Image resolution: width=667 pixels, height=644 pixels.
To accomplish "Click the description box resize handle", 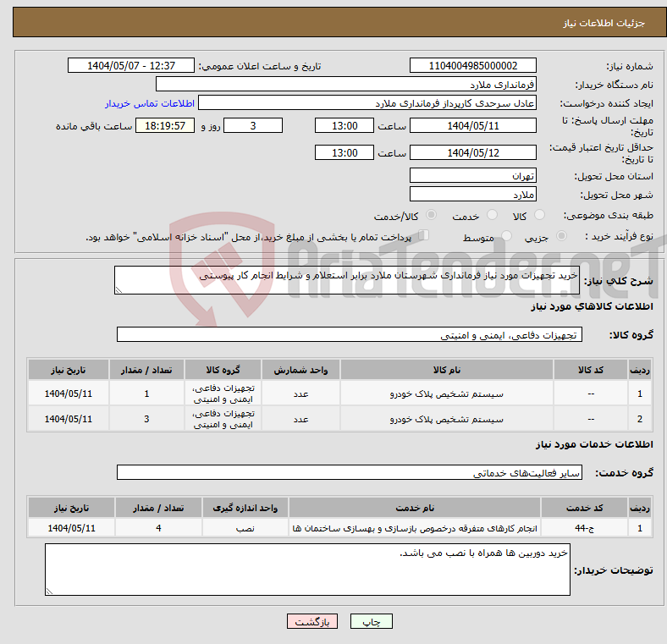I will pos(119,290).
